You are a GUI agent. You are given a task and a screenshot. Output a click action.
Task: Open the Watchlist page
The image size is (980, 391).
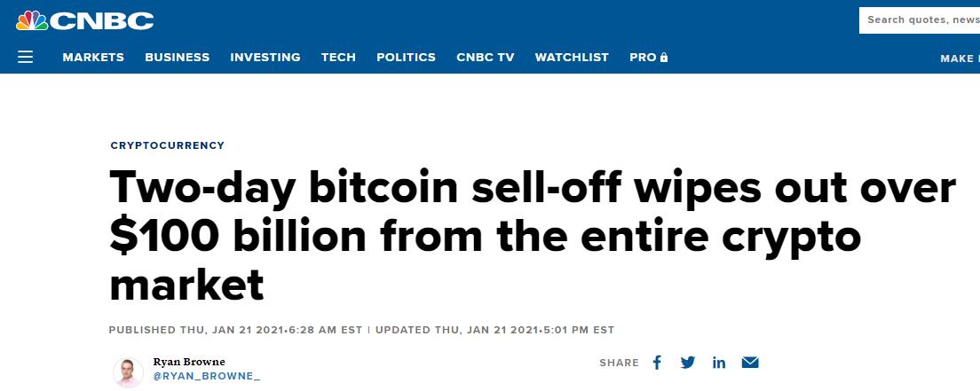tap(572, 58)
